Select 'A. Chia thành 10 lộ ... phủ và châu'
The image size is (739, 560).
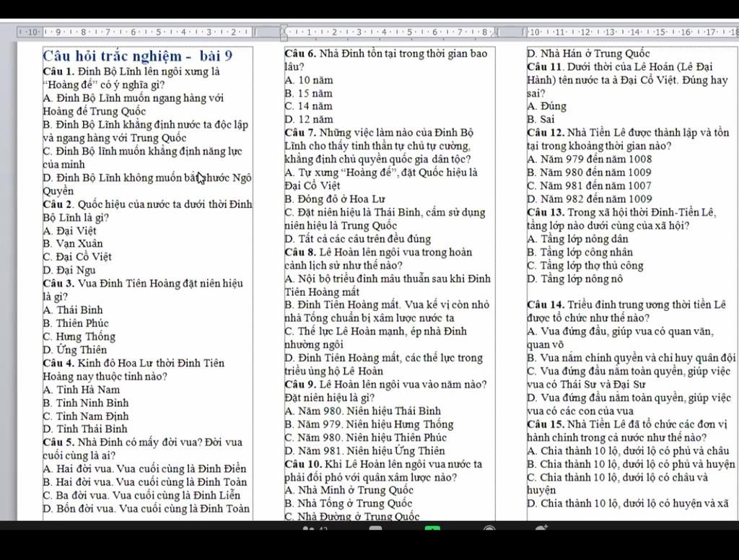(x=628, y=450)
